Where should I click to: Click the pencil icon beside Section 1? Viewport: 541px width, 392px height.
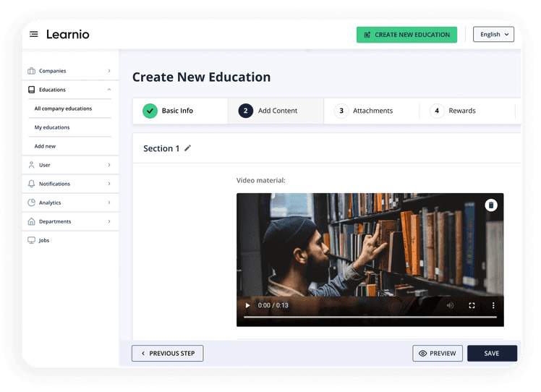click(188, 148)
